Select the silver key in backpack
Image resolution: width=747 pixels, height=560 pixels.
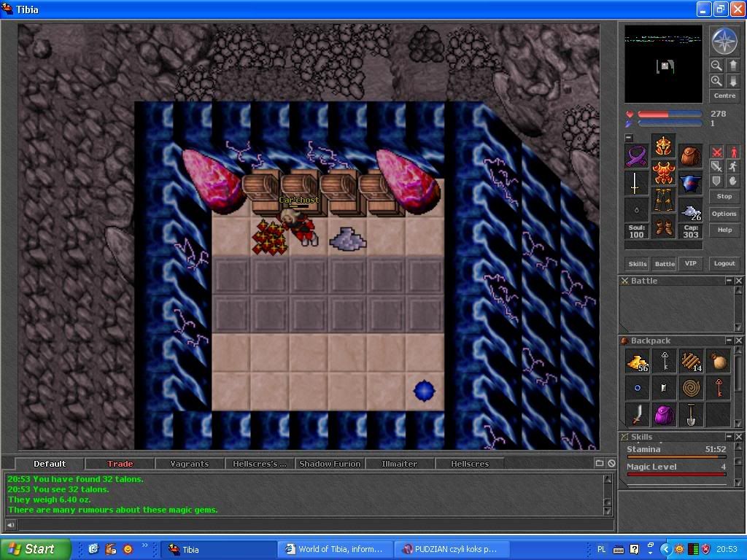(665, 362)
